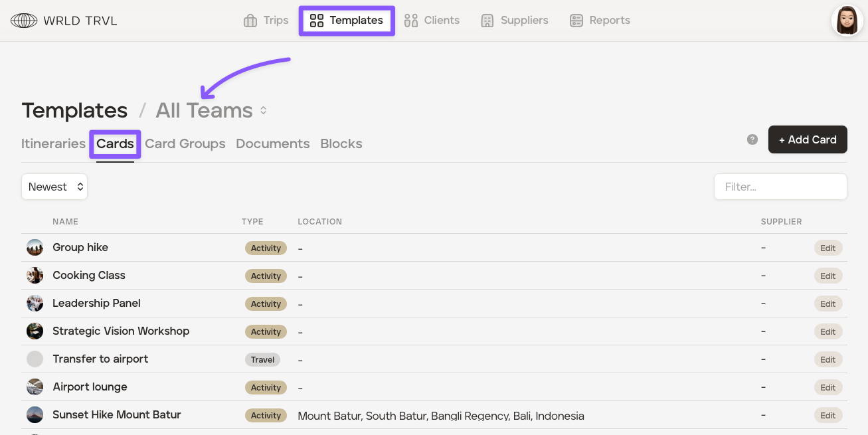Open the Trips suitcase icon

point(250,21)
